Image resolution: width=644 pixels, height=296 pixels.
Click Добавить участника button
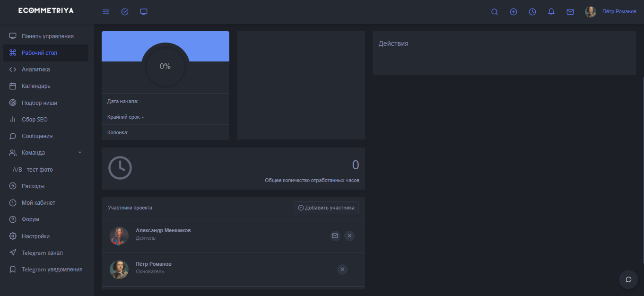(x=326, y=208)
